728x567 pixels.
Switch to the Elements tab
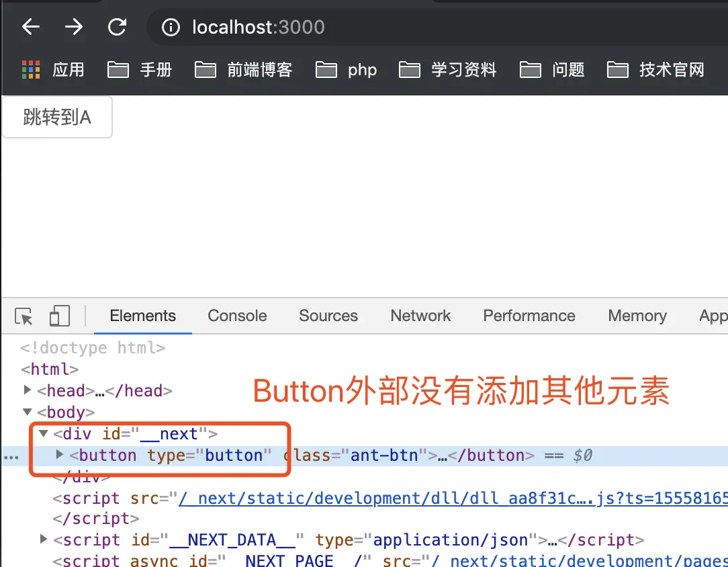[x=142, y=316]
